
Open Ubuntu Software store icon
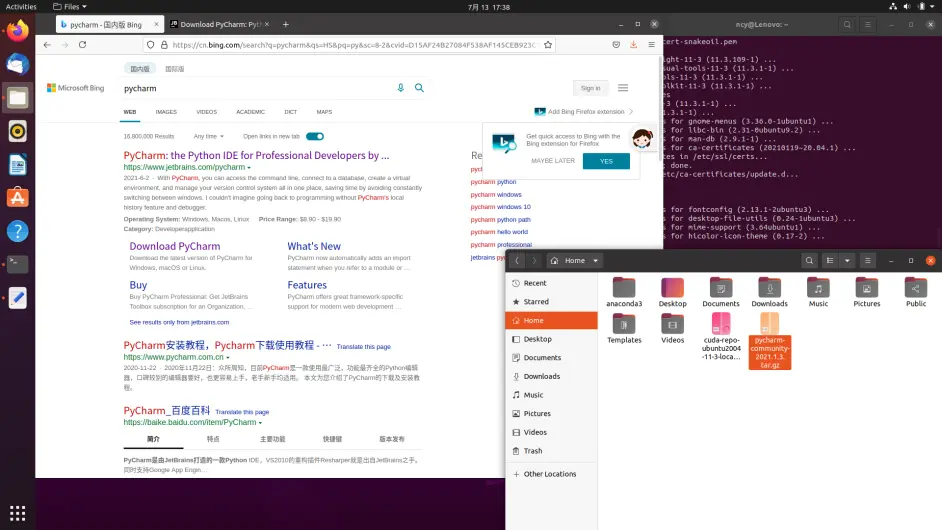[x=17, y=198]
